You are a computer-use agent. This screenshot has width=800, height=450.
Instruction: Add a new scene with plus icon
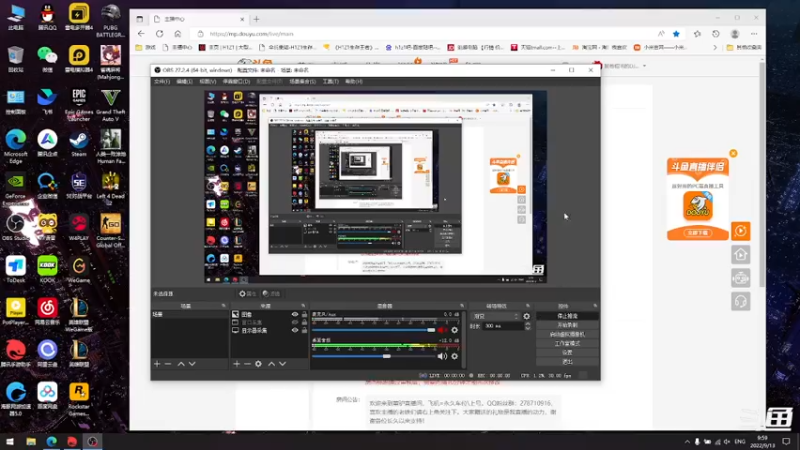pos(157,364)
